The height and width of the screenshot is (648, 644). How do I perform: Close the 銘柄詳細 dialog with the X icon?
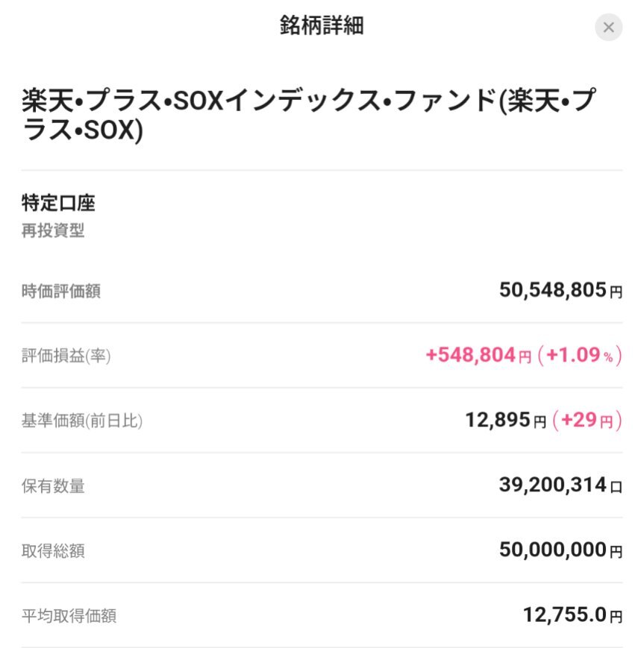[608, 28]
